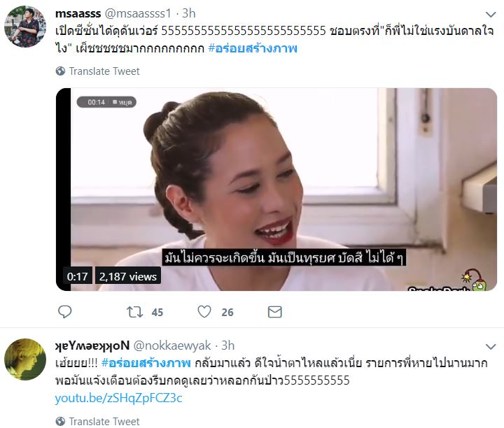Open hashtag in msaasss tweet
This screenshot has height=428, width=504.
(253, 48)
